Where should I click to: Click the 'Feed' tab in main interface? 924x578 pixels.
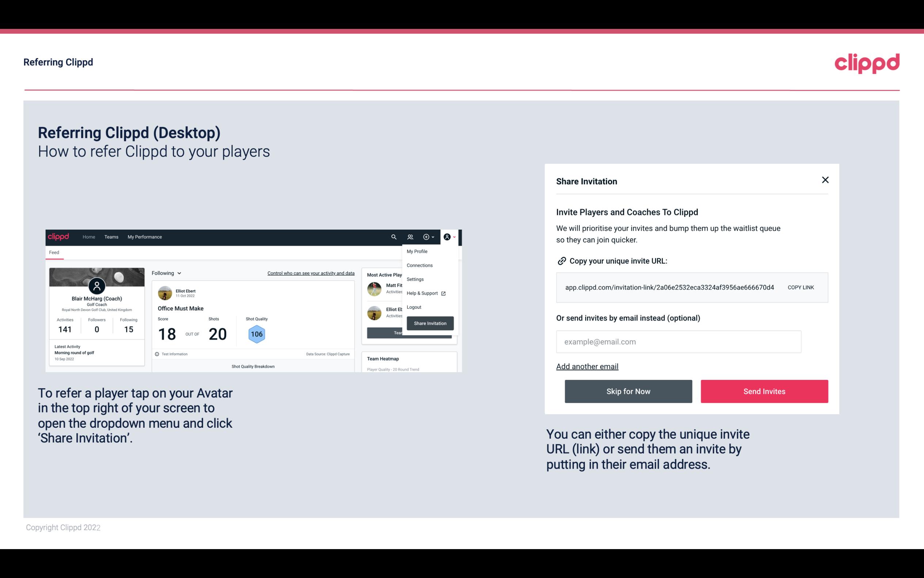[54, 252]
